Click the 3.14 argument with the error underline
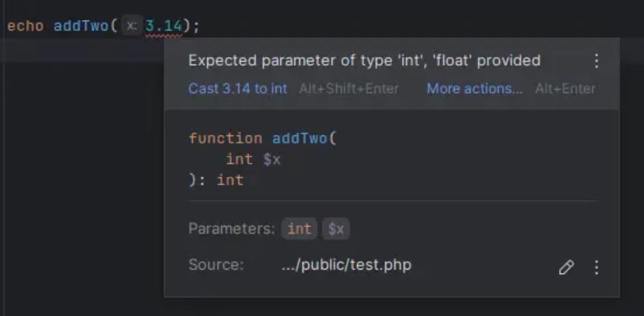 (x=163, y=27)
